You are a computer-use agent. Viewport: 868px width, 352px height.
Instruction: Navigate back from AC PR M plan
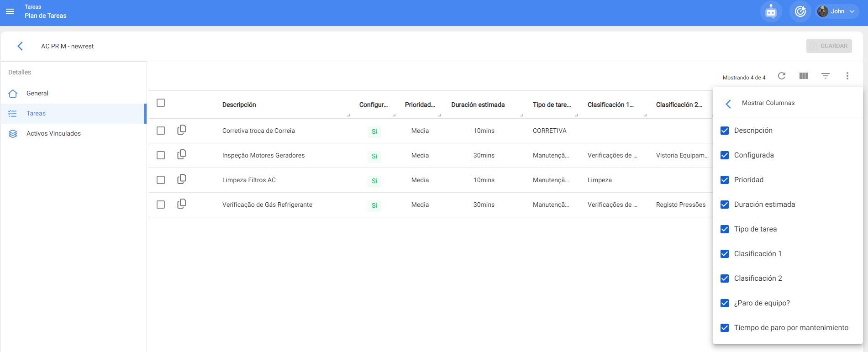point(20,46)
